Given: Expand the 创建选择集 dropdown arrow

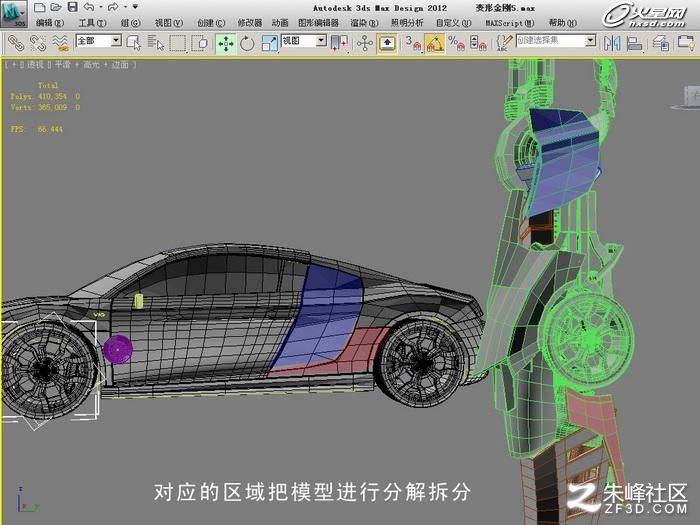Looking at the screenshot, I should tap(591, 41).
